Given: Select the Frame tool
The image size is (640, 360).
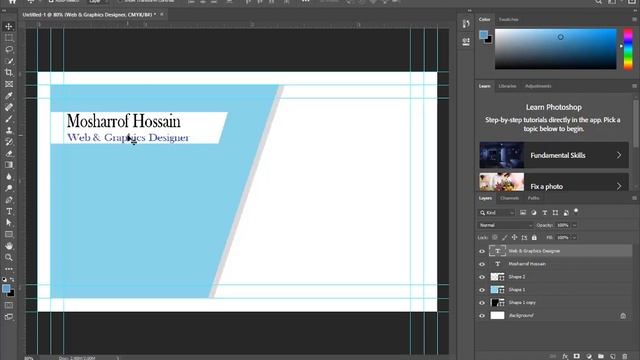Looking at the screenshot, I should pyautogui.click(x=9, y=84).
